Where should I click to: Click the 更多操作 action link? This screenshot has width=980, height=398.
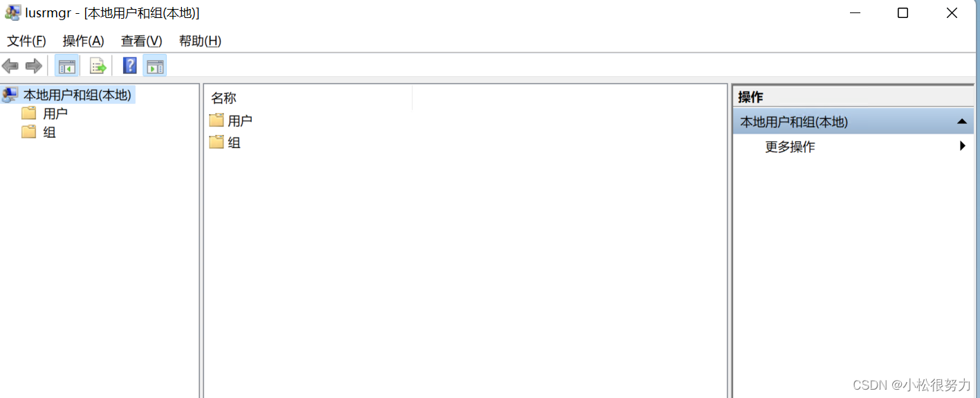point(790,147)
